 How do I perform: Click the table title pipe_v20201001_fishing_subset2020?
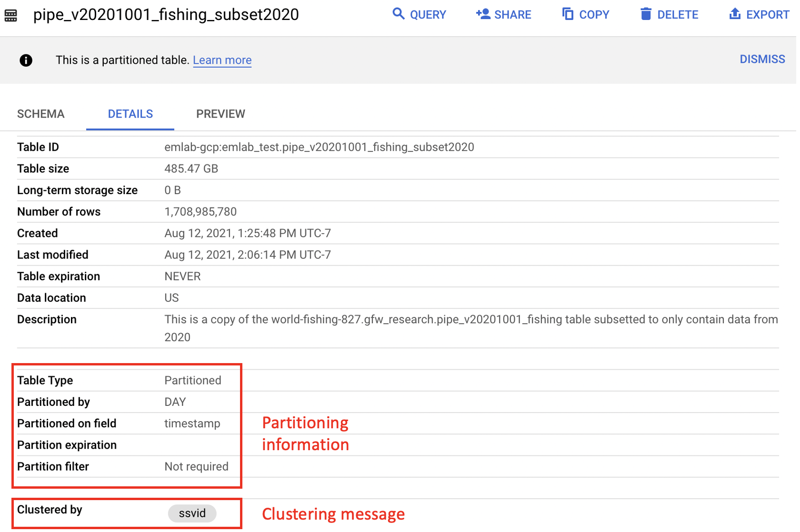166,15
